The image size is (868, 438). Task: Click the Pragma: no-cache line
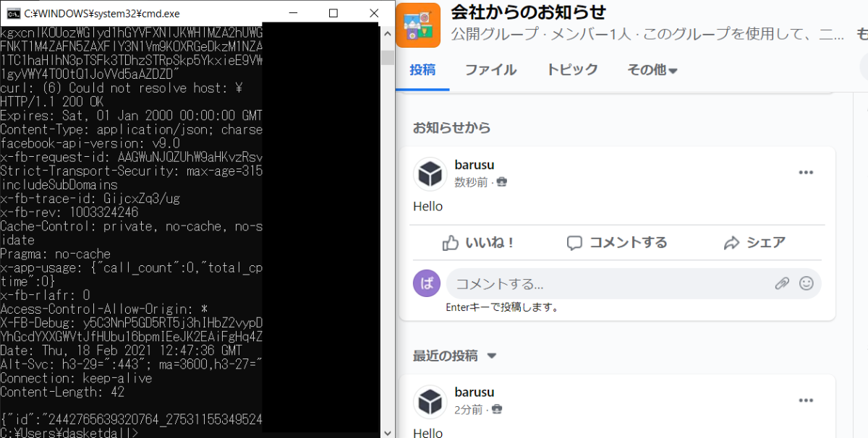pos(56,254)
